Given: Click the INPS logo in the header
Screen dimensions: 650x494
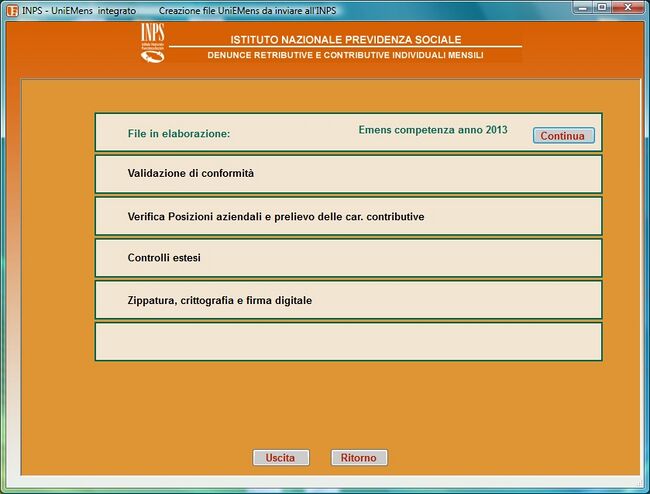Looking at the screenshot, I should [x=154, y=44].
